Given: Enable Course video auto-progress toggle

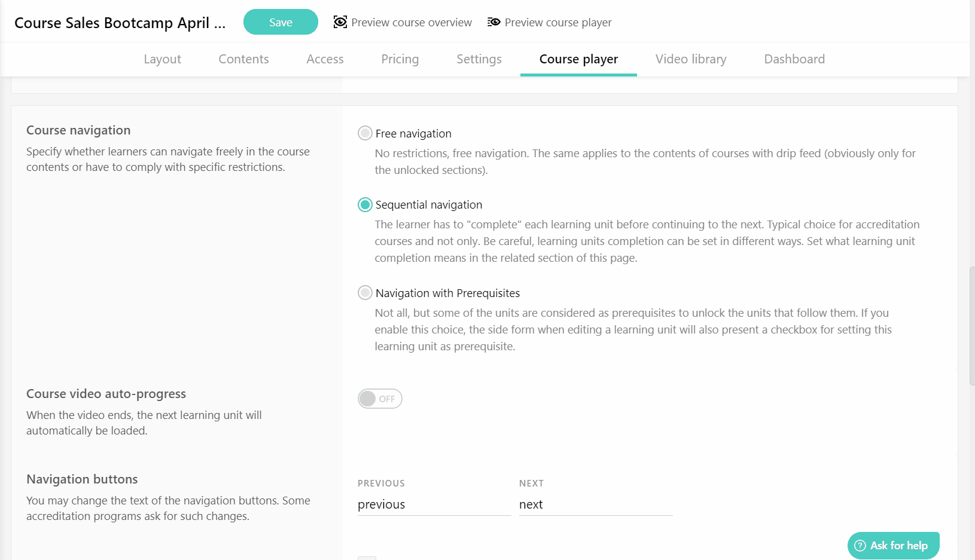Looking at the screenshot, I should click(380, 399).
